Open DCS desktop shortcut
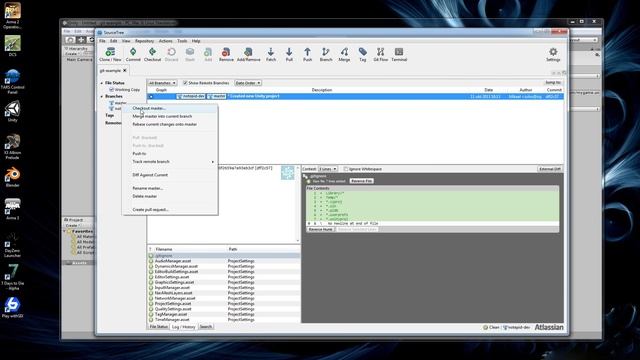Image resolution: width=640 pixels, height=360 pixels. coord(13,46)
